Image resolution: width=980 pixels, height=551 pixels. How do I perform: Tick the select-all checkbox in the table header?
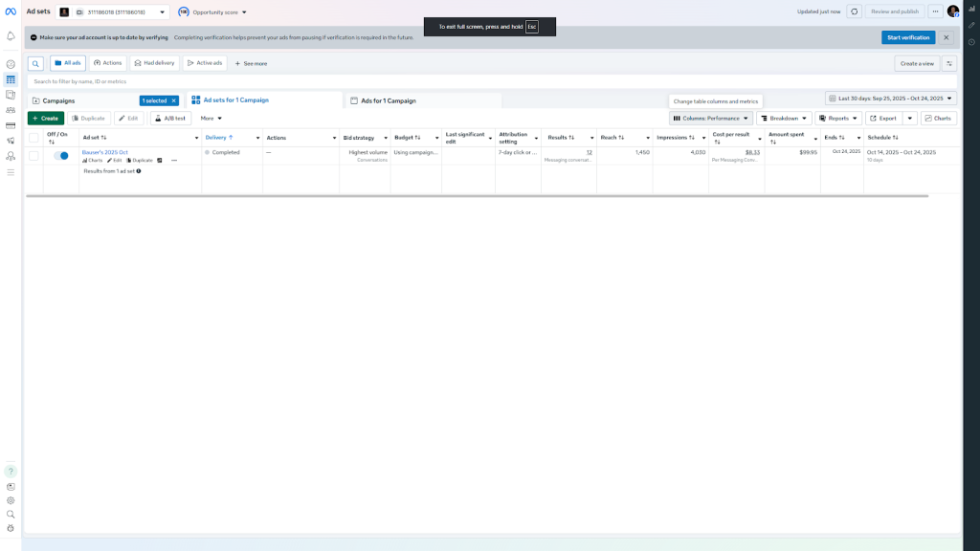[x=33, y=138]
